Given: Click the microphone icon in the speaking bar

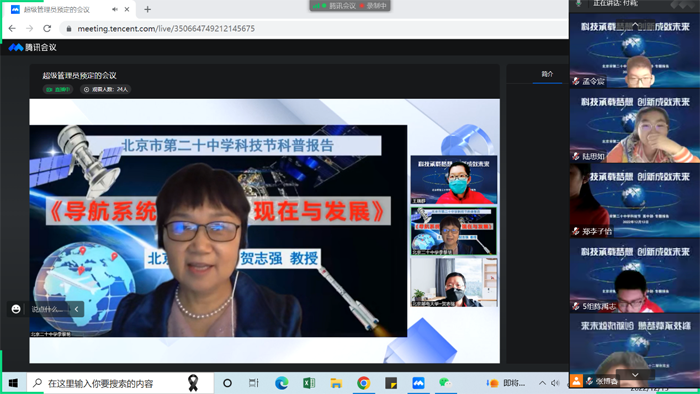Looking at the screenshot, I should (x=579, y=4).
